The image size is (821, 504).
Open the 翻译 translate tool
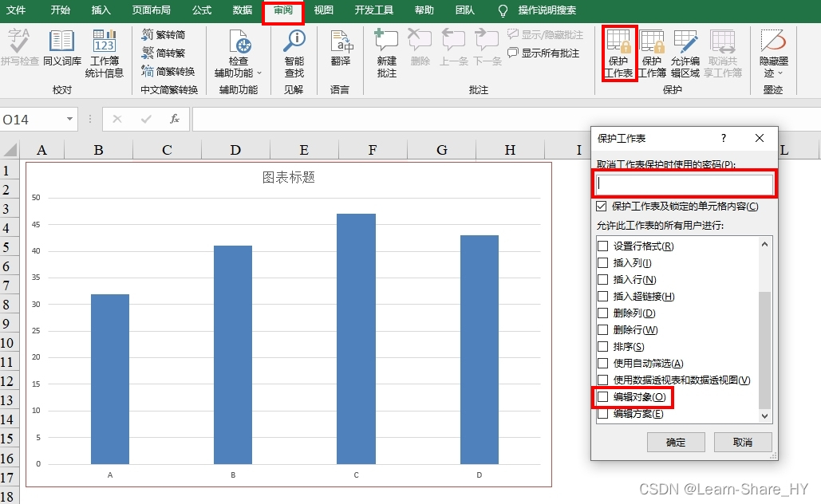click(341, 47)
